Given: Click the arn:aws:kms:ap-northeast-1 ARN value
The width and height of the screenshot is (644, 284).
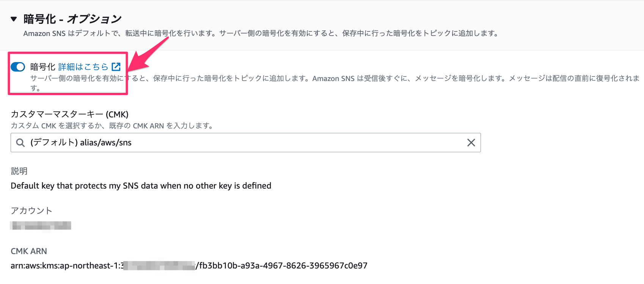Looking at the screenshot, I should click(x=189, y=266).
